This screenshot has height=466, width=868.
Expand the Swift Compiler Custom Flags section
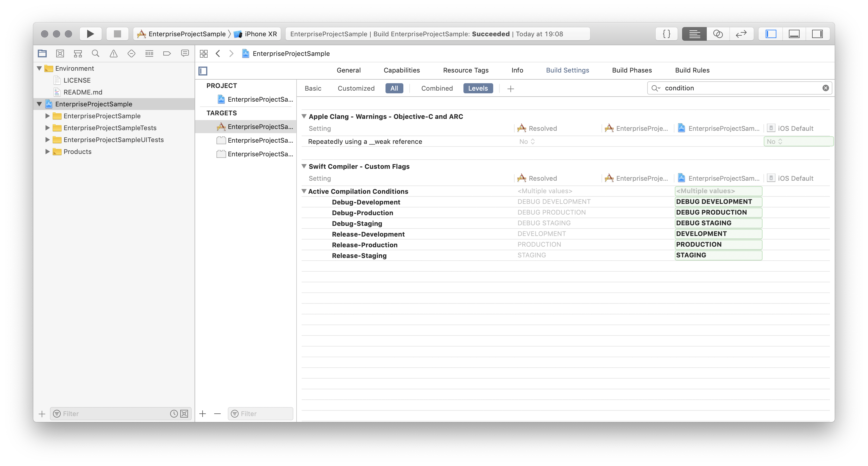pyautogui.click(x=304, y=166)
